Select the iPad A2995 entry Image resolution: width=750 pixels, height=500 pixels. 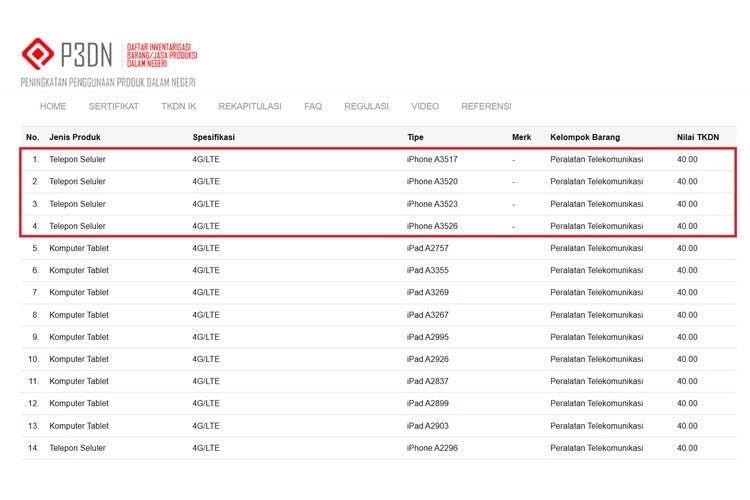[x=428, y=337]
